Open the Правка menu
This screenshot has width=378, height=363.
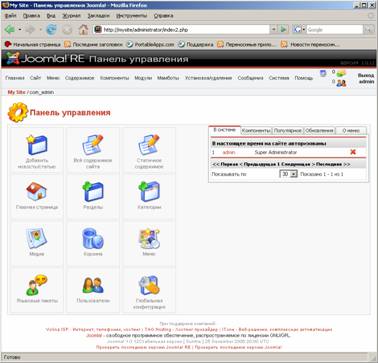click(x=31, y=16)
